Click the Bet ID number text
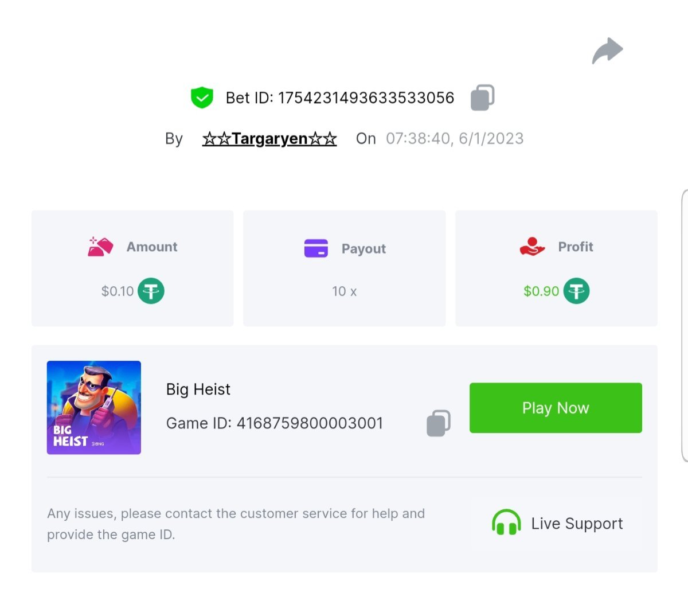The height and width of the screenshot is (616, 688). click(366, 98)
